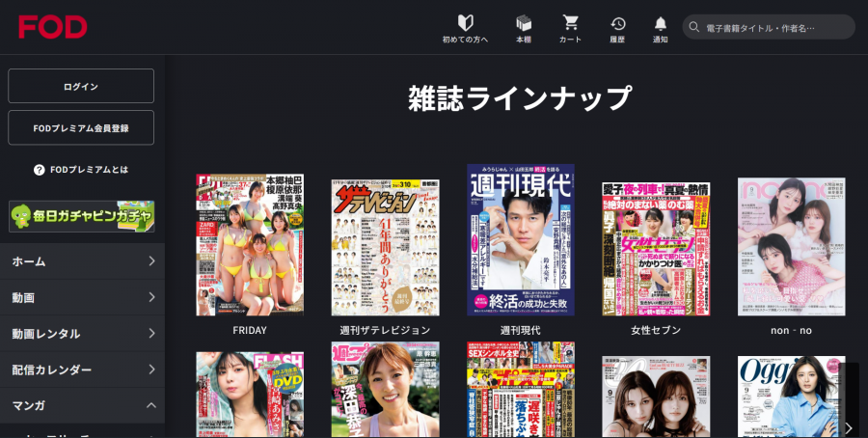The width and height of the screenshot is (868, 438).
Task: Open the 動画レンタル sidebar item
Action: pos(83,334)
